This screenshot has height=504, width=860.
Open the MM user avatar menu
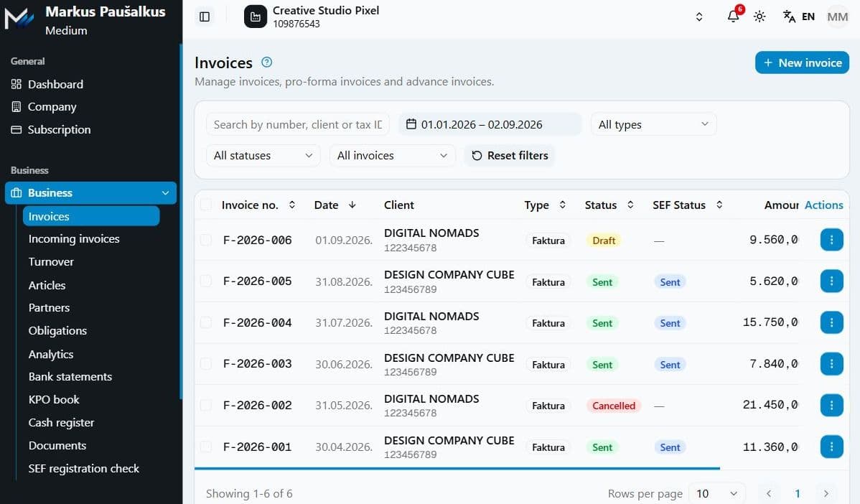click(838, 17)
